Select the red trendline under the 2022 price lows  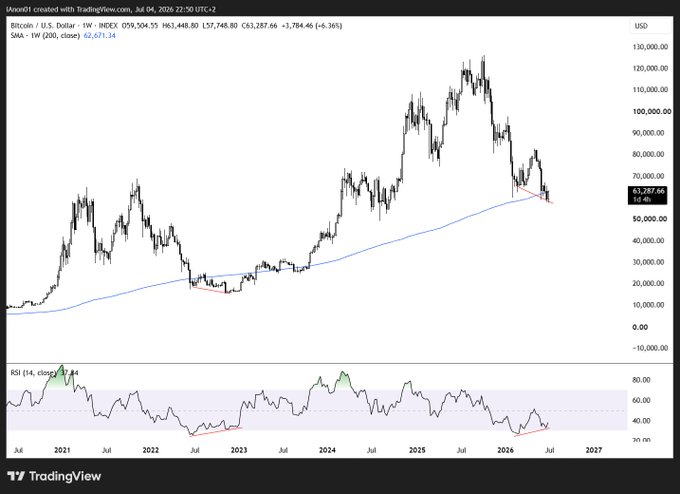tap(211, 290)
